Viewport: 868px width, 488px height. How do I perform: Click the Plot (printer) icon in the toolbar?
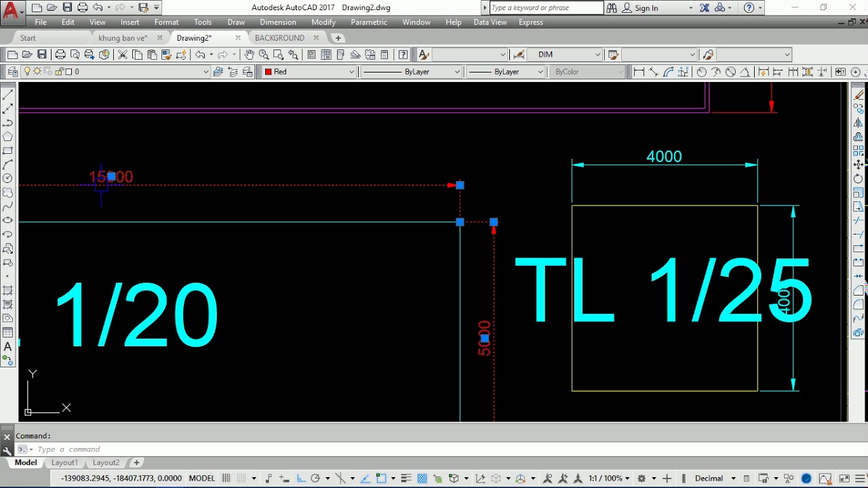pos(60,54)
